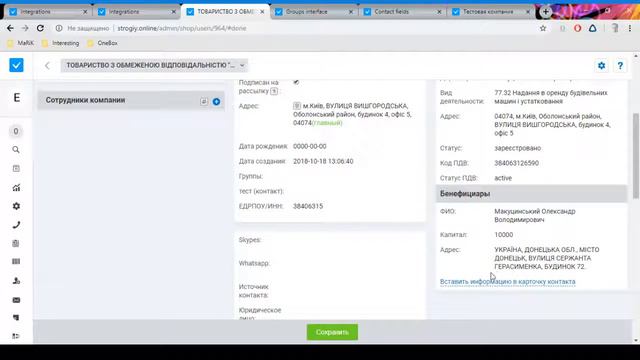Click Вставить информацию в карточку контакта link
640x360 pixels.
point(507,282)
